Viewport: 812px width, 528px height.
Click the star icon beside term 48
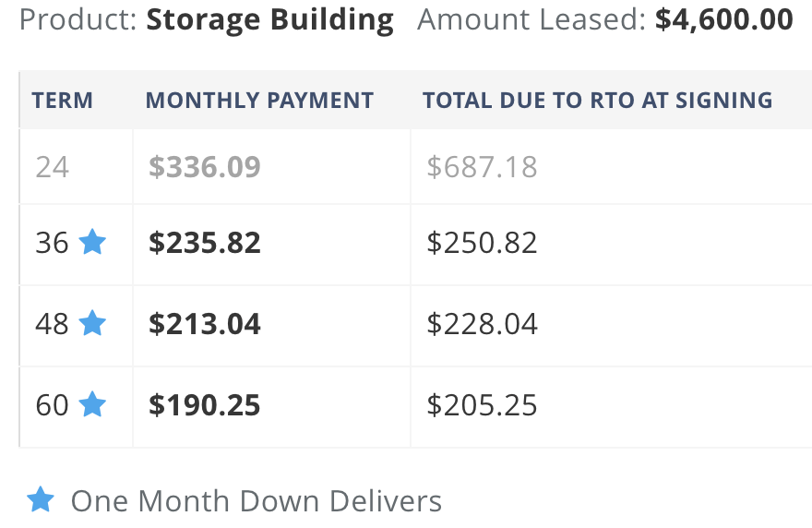pos(92,323)
